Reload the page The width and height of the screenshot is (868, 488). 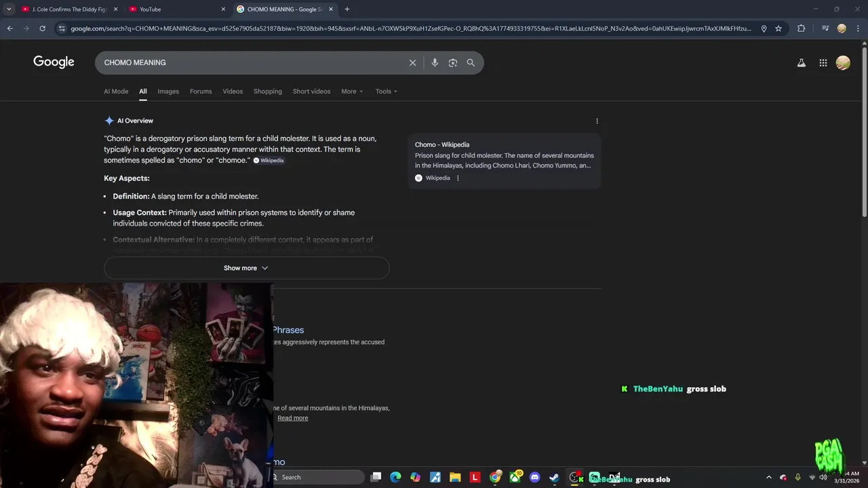pos(42,28)
